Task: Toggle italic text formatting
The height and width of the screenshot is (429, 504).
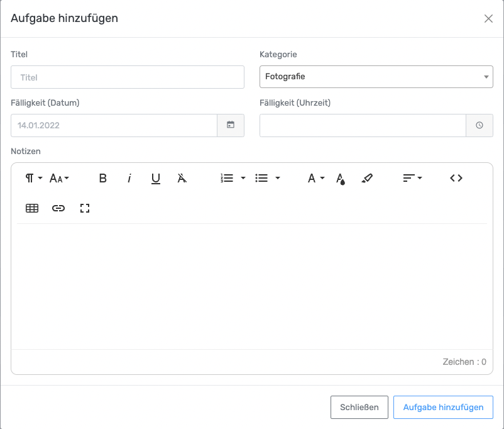Action: (x=129, y=179)
